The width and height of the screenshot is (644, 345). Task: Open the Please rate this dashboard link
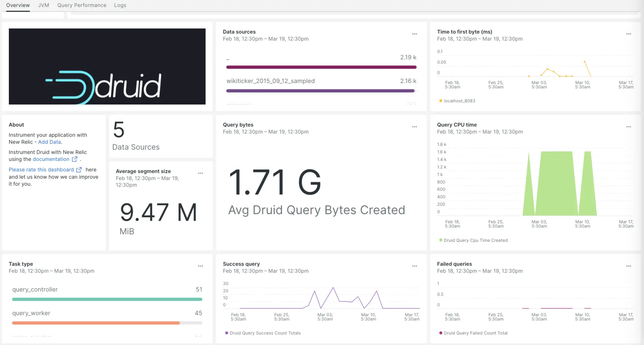[x=41, y=170]
